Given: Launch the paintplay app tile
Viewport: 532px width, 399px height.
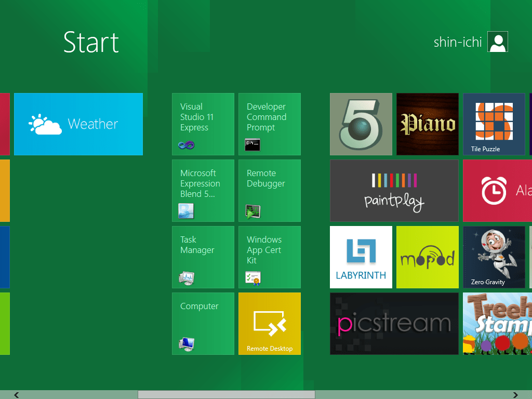Looking at the screenshot, I should pyautogui.click(x=394, y=190).
